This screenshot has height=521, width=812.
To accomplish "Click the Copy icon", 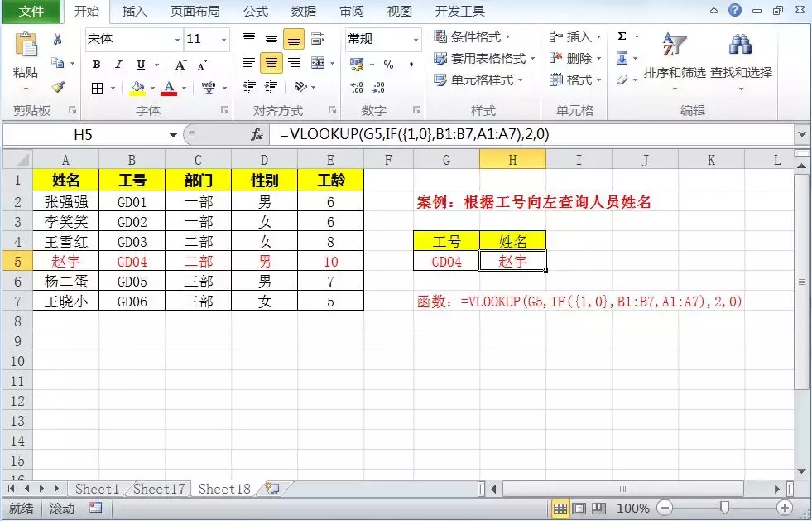I will click(x=57, y=63).
